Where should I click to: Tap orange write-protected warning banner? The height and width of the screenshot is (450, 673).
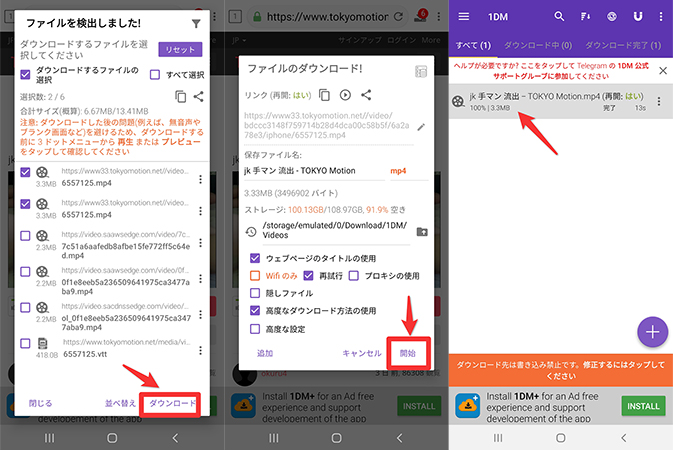pyautogui.click(x=561, y=370)
